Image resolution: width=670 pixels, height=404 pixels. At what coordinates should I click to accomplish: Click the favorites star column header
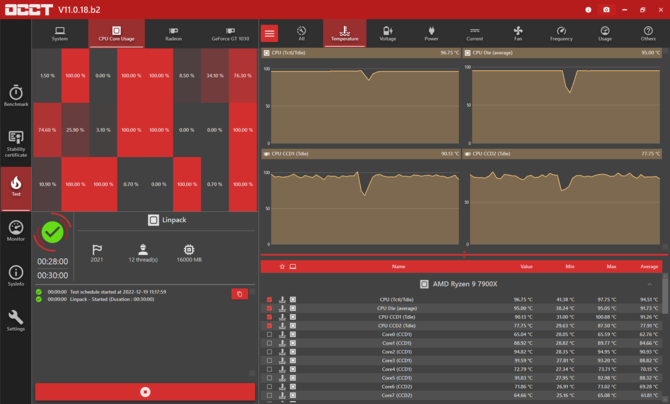pyautogui.click(x=282, y=266)
